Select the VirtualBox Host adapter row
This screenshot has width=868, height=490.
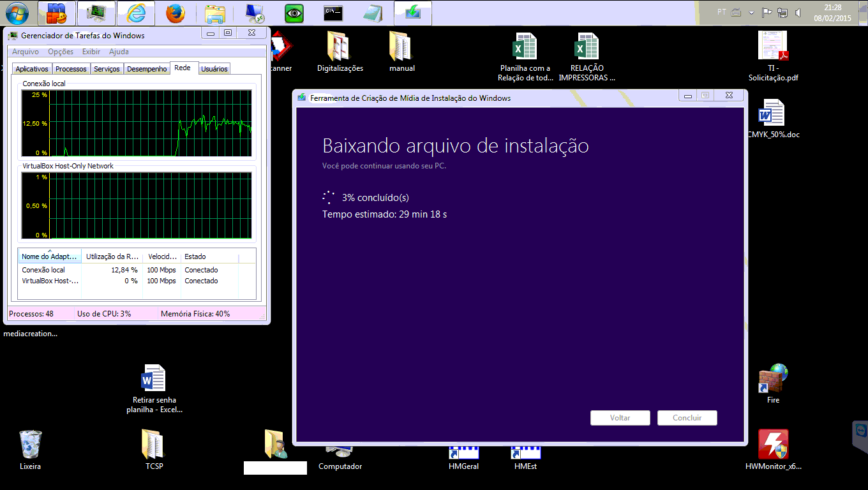pos(137,281)
